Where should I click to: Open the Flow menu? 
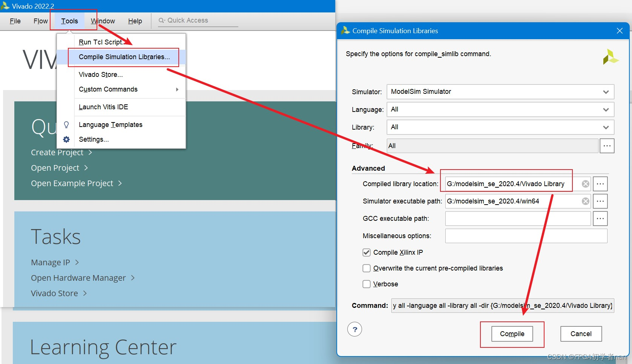pyautogui.click(x=41, y=21)
